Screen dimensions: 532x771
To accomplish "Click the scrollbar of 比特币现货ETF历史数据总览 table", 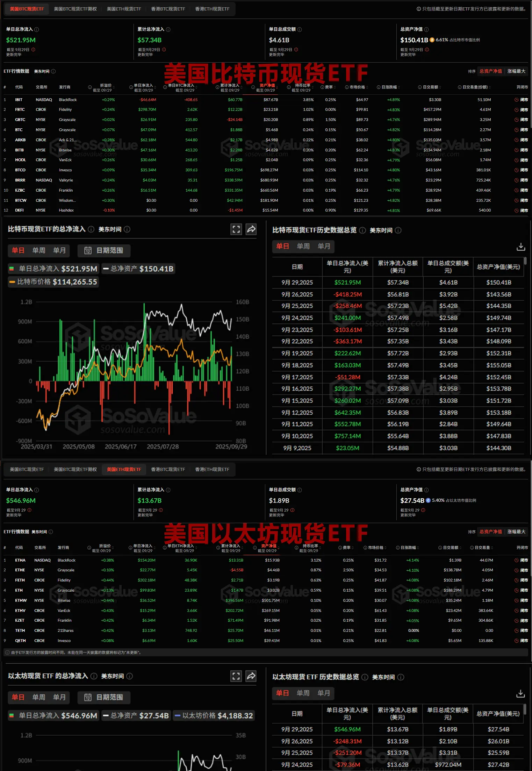I will 525,261.
